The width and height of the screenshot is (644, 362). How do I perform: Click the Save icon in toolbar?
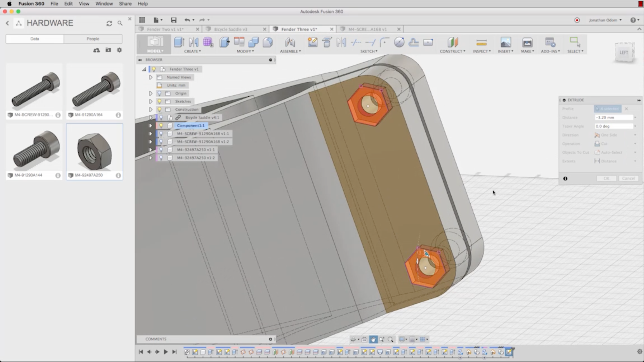tap(174, 20)
